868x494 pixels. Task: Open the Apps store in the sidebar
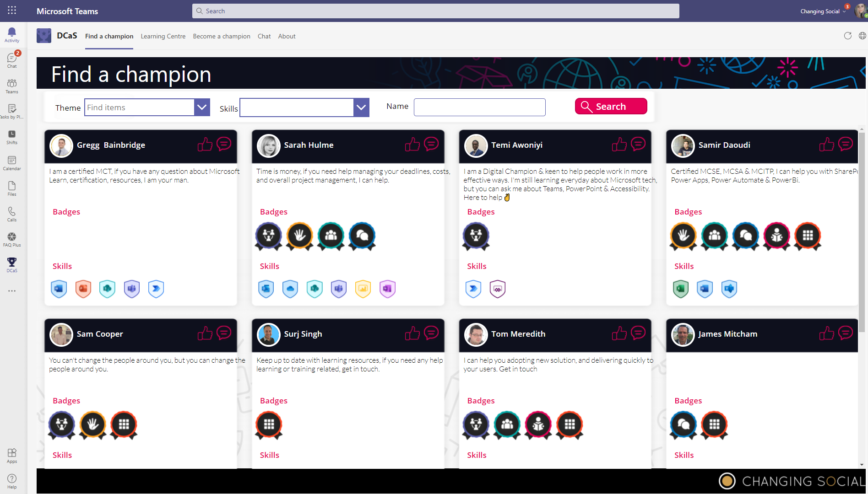(12, 456)
